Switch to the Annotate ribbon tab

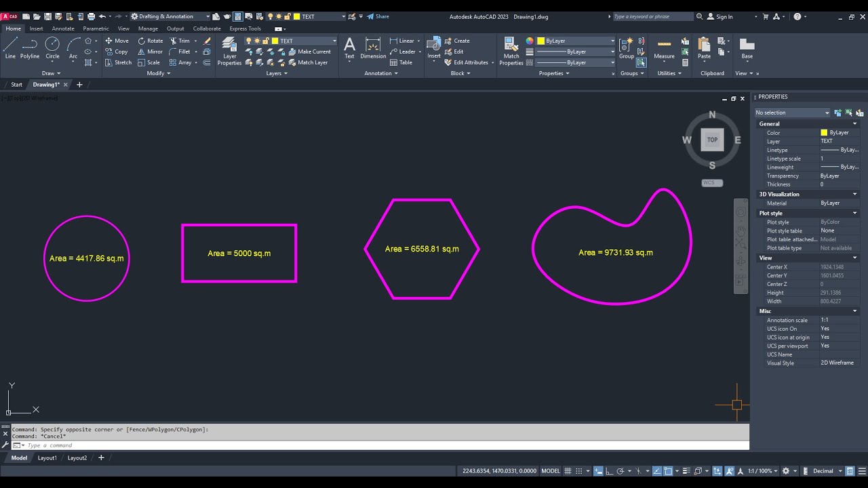tap(63, 28)
